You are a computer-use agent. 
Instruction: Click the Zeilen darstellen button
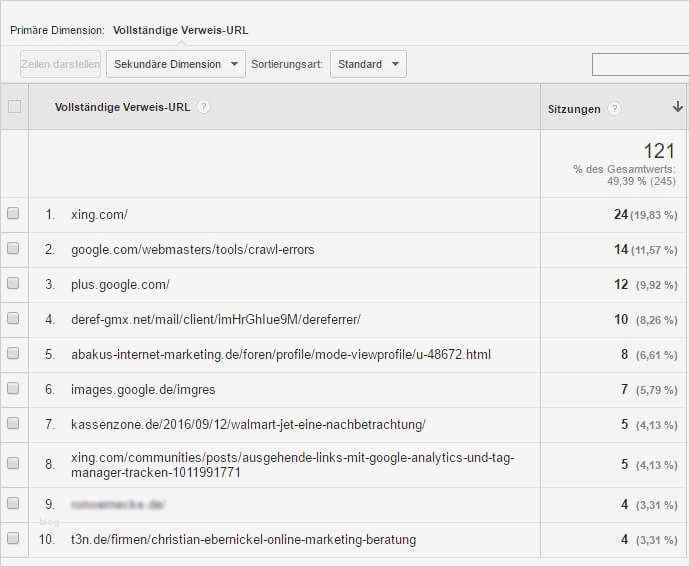(x=60, y=64)
